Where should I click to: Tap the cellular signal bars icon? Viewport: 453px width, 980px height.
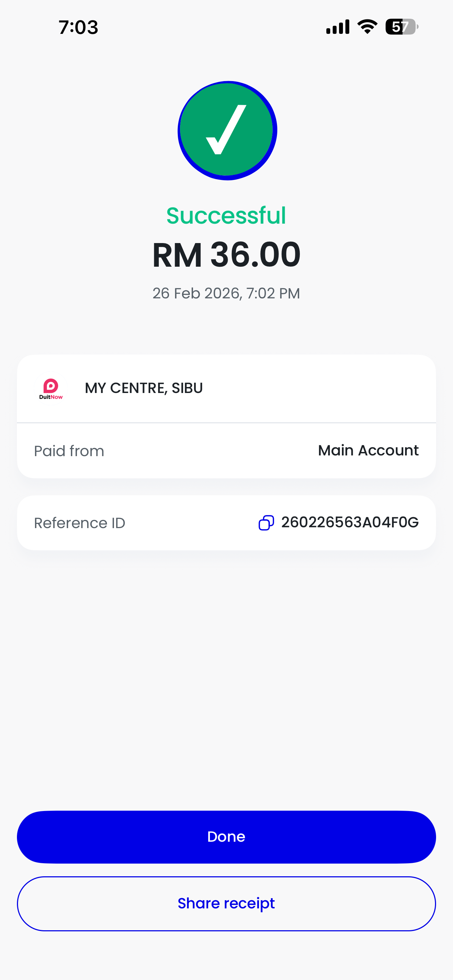(338, 26)
